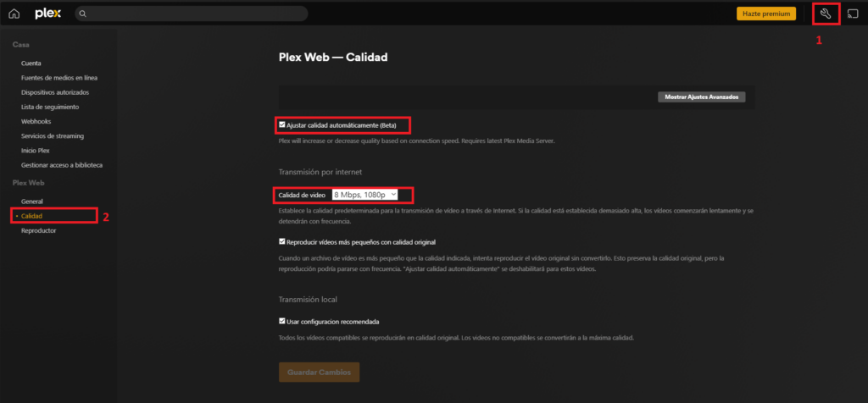This screenshot has width=868, height=403.
Task: Toggle Reproducir vídeos más pequeños checkbox
Action: (x=281, y=241)
